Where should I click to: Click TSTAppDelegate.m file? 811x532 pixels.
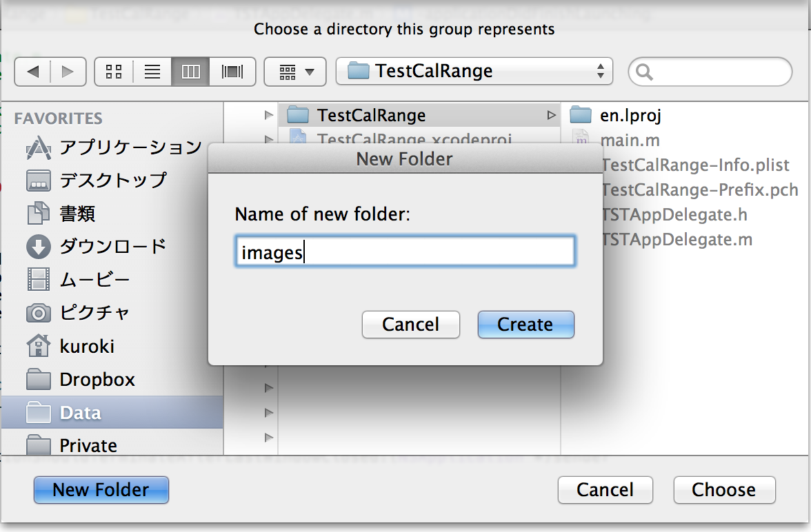click(x=677, y=239)
